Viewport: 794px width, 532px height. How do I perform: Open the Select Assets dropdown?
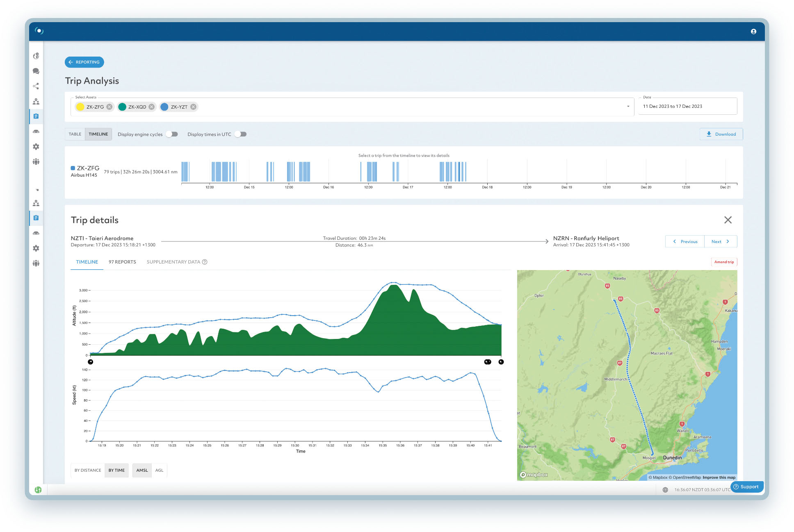(x=628, y=106)
